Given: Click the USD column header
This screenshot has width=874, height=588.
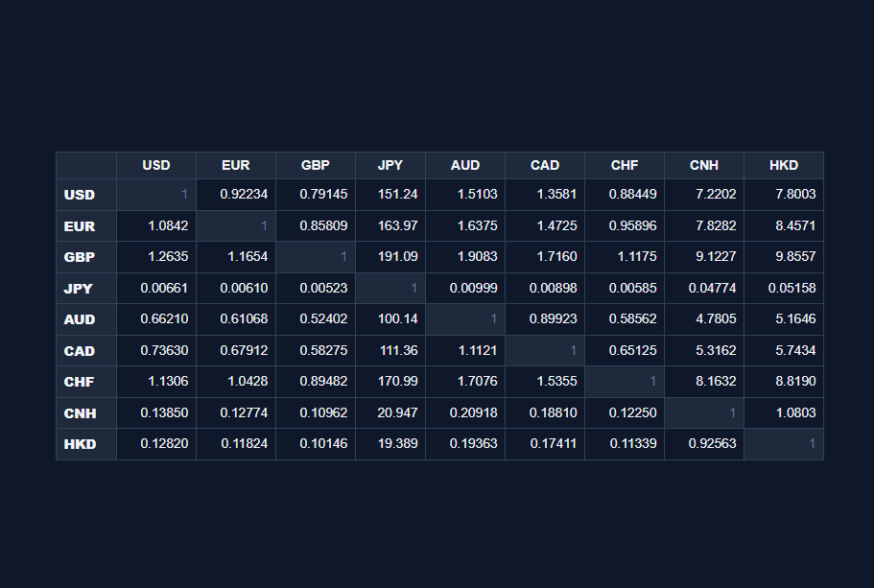Looking at the screenshot, I should [x=156, y=166].
